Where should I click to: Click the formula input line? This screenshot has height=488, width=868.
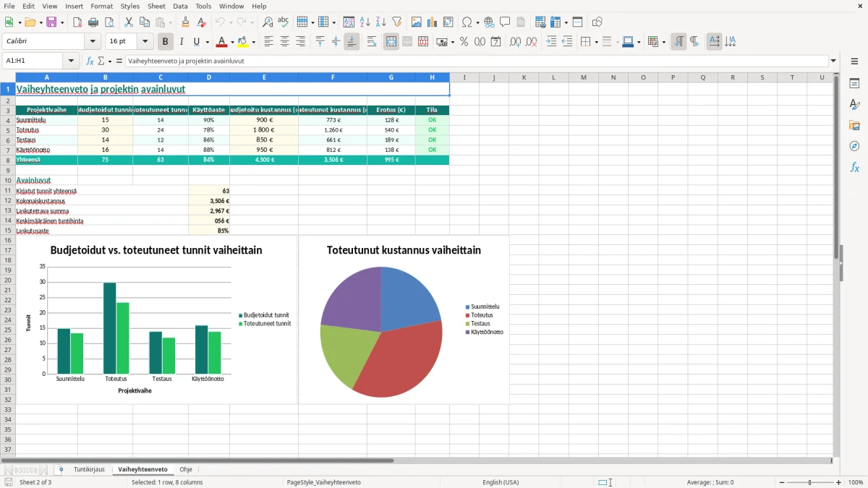pyautogui.click(x=477, y=61)
